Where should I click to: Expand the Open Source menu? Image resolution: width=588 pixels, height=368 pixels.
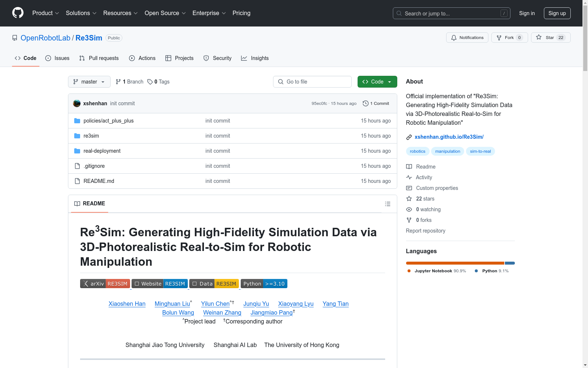tap(165, 13)
